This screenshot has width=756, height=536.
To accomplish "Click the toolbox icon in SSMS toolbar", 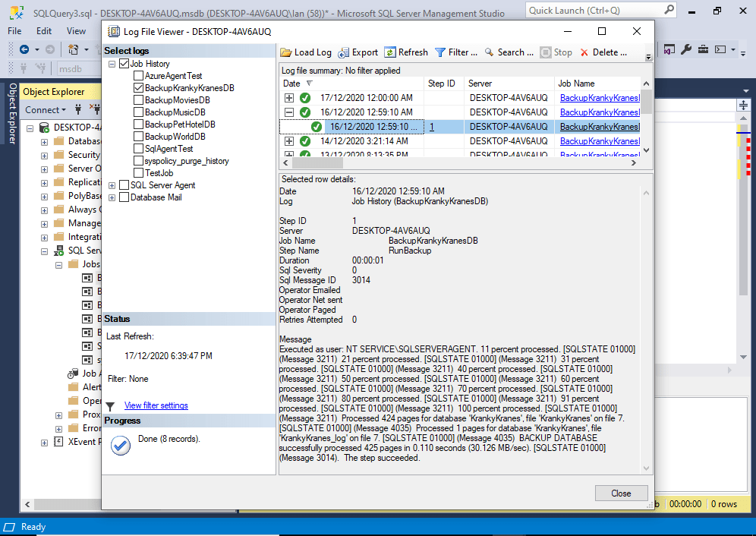I will coord(703,49).
